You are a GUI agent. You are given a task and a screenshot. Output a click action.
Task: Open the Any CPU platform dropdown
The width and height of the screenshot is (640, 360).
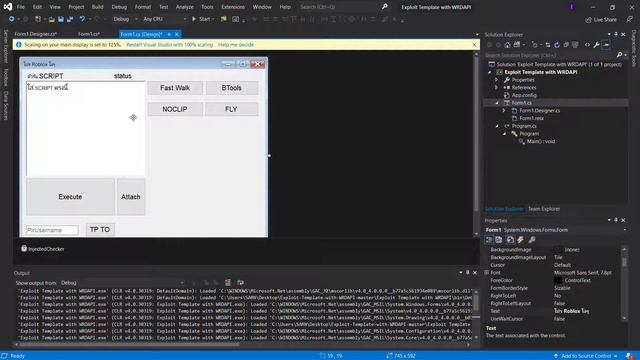pyautogui.click(x=164, y=19)
